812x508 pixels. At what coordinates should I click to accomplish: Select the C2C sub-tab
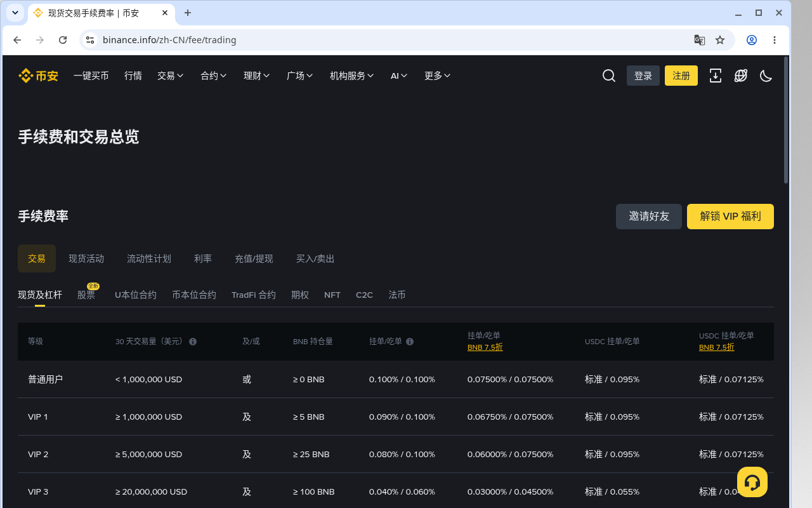[364, 295]
